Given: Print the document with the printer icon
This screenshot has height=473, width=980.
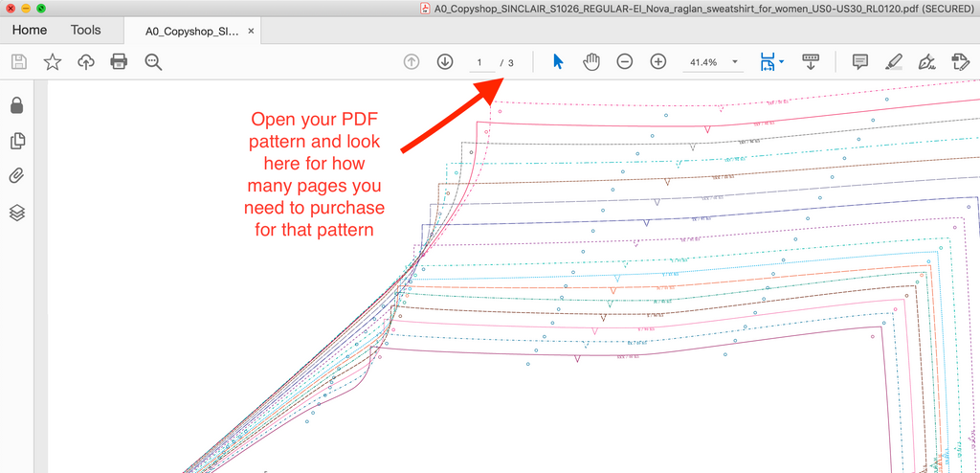Looking at the screenshot, I should (119, 62).
